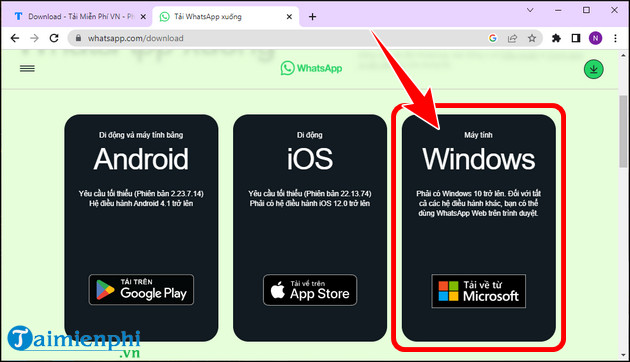Close the Tải WhatsApp xuống tab
Screen dimensions: 630x362
pyautogui.click(x=289, y=17)
